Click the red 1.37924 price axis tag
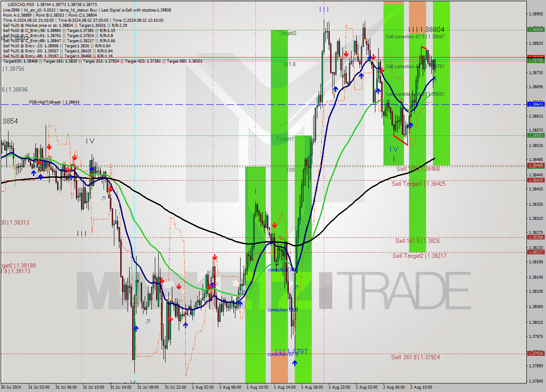The width and height of the screenshot is (546, 392). [x=536, y=353]
